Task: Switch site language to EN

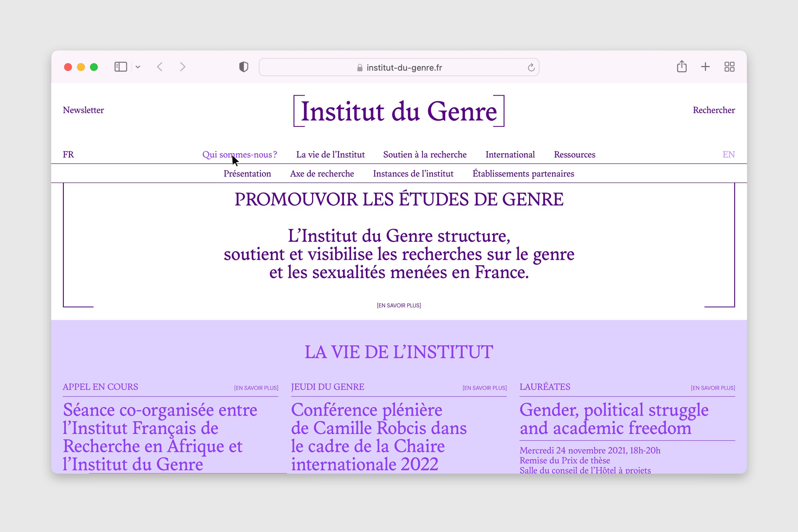Action: click(x=729, y=154)
